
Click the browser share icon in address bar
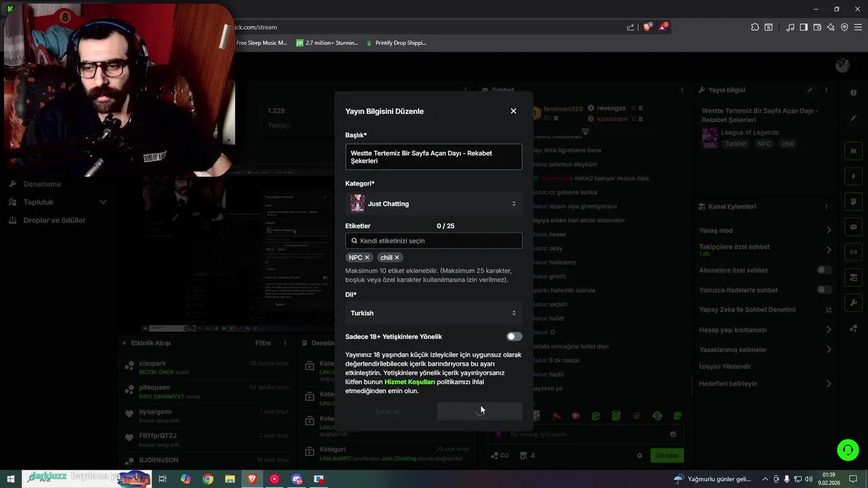[631, 27]
